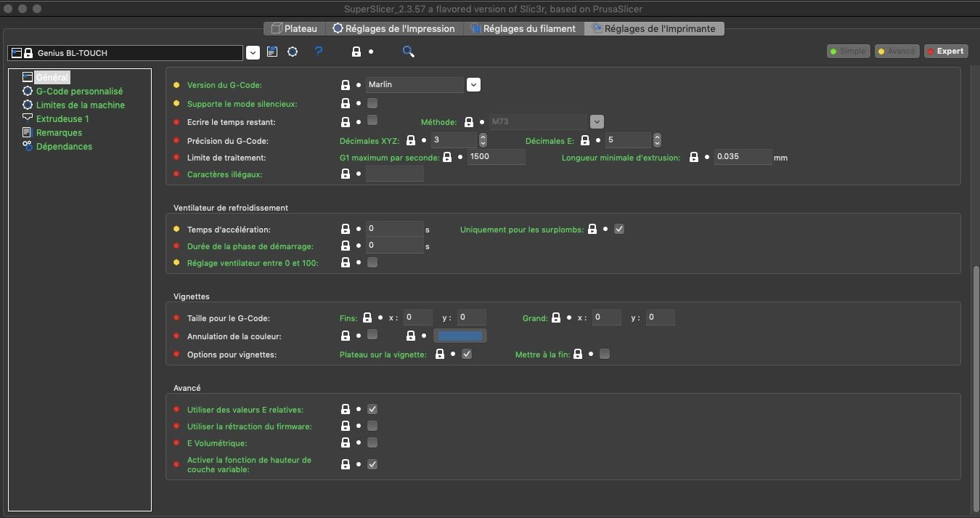Click the lock icon for Version du G-Code
Image resolution: width=980 pixels, height=518 pixels.
coord(346,85)
